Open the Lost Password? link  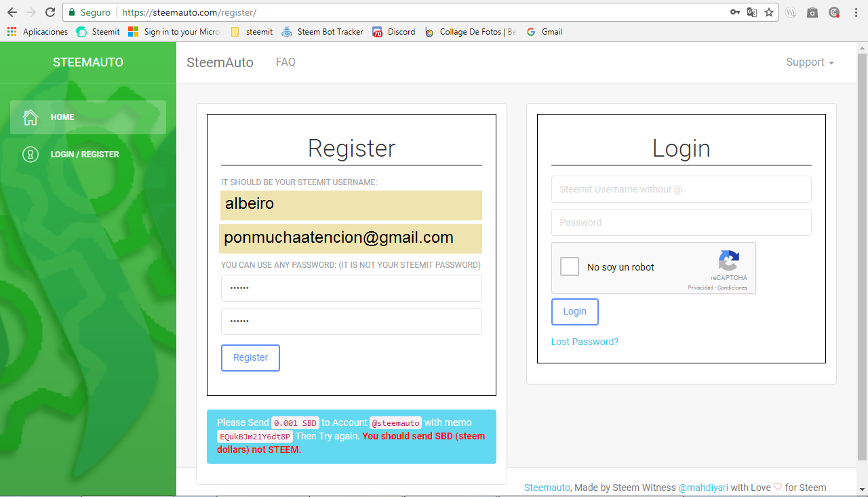pyautogui.click(x=585, y=342)
